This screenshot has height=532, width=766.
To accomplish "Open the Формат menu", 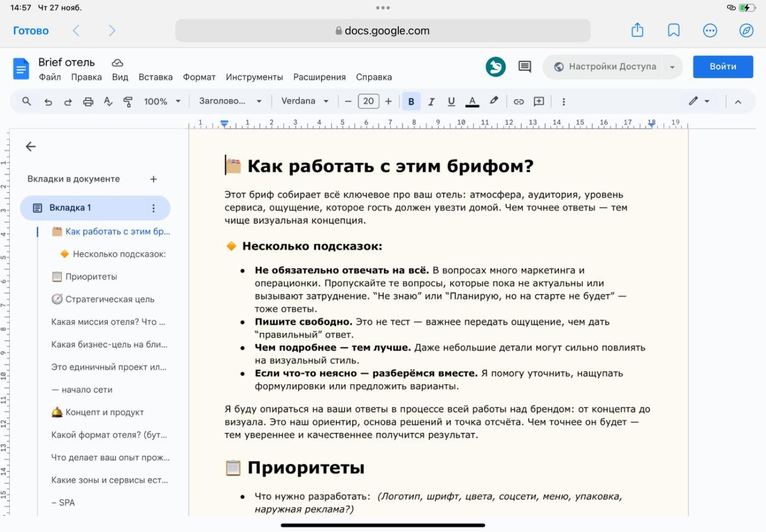I will click(199, 77).
